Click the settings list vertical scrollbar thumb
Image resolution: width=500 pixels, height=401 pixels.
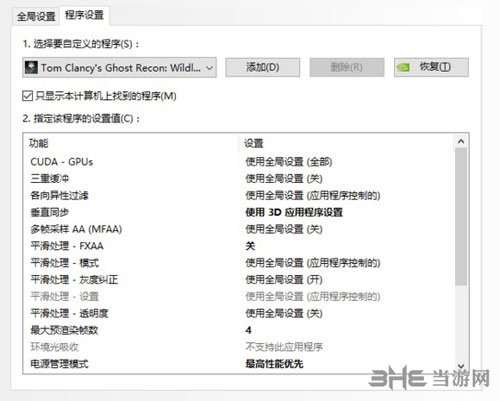461,217
